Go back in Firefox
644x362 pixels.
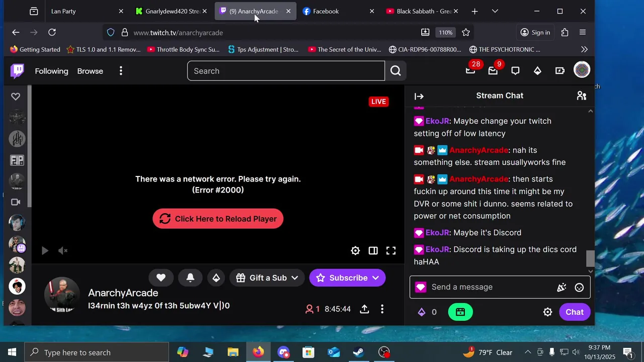(16, 32)
